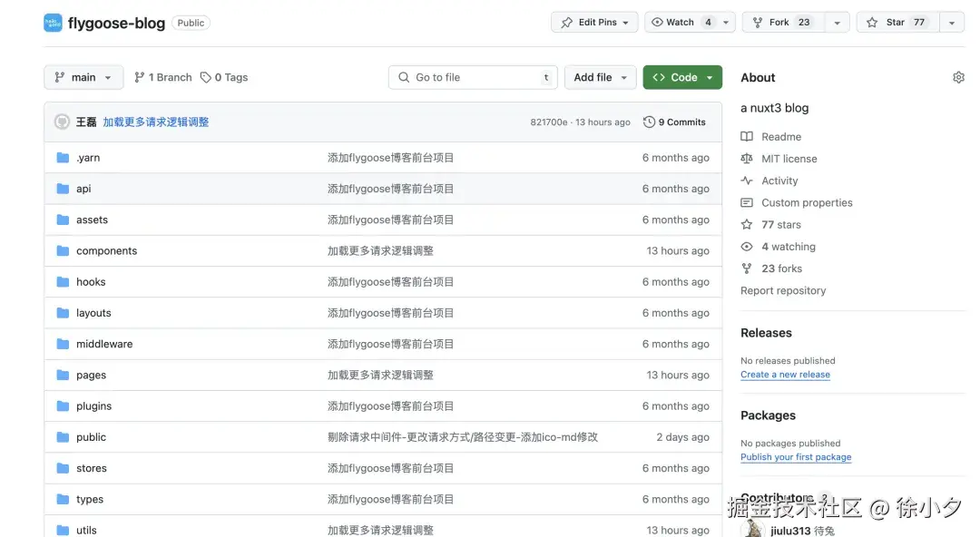Click commit author name 王磊

click(x=86, y=122)
